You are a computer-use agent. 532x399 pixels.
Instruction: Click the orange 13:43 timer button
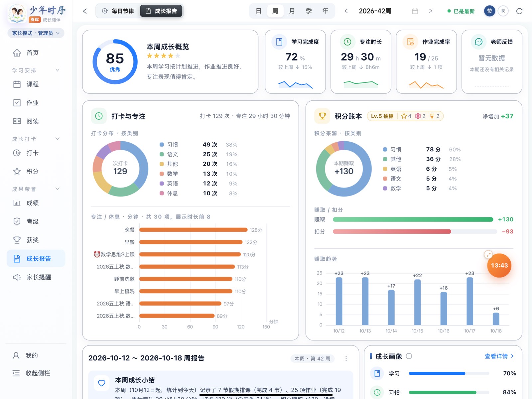[x=499, y=265]
